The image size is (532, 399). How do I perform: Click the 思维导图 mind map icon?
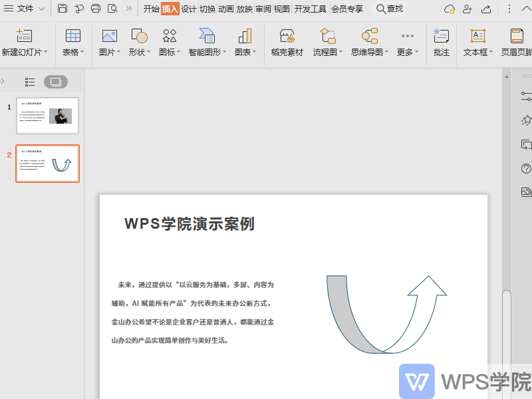[370, 36]
